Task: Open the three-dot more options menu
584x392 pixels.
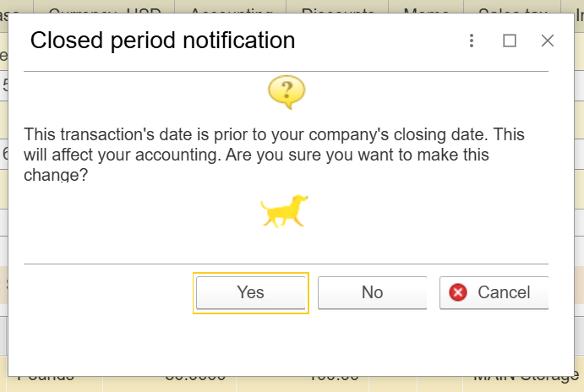Action: 472,41
